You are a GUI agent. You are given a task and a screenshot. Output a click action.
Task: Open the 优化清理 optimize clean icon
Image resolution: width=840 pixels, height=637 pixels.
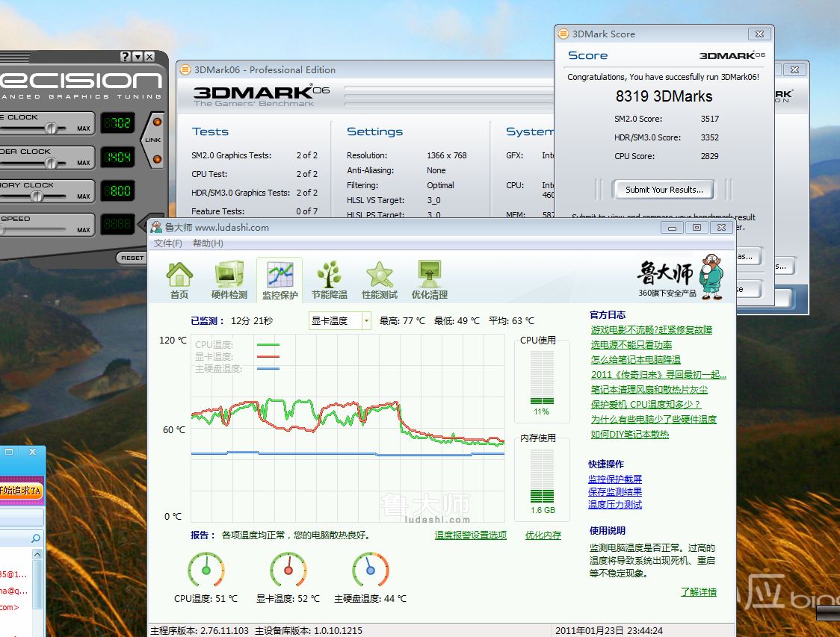click(430, 281)
